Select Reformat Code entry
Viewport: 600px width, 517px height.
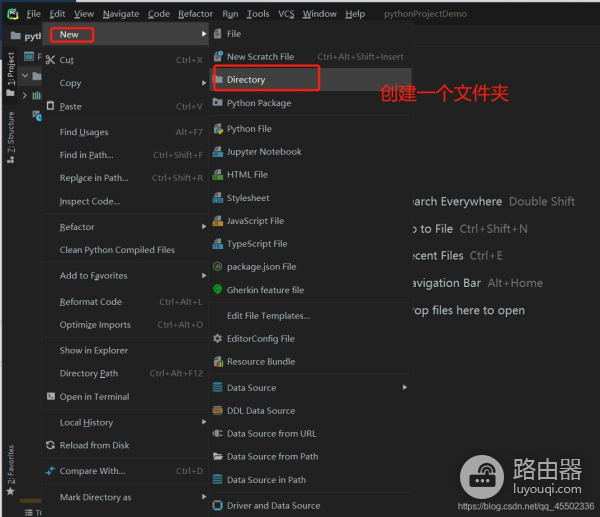[126, 302]
